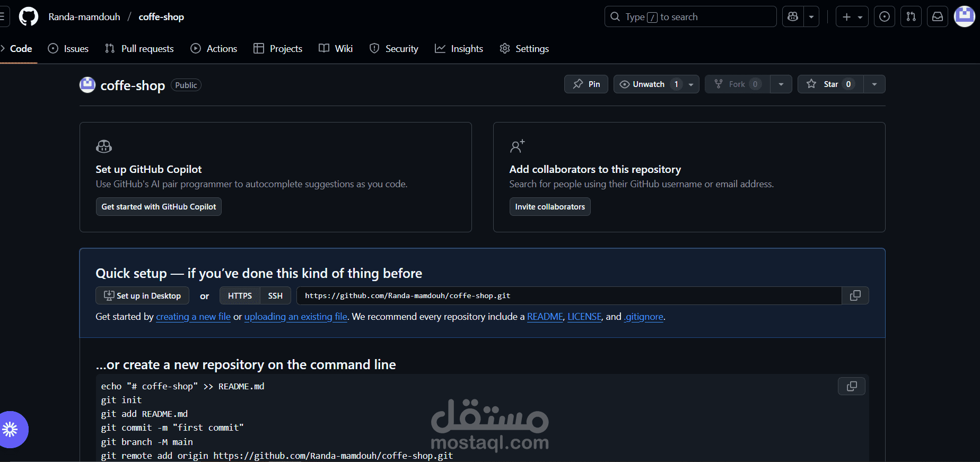Expand the Fork options dropdown arrow

[781, 84]
